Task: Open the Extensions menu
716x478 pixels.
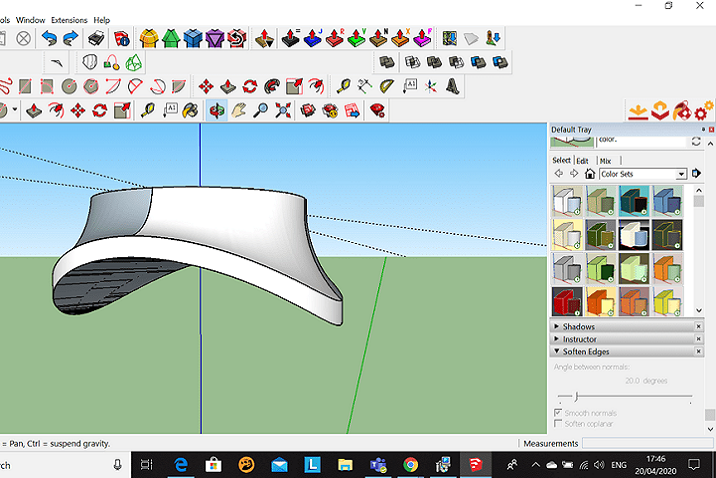Action: pyautogui.click(x=69, y=20)
